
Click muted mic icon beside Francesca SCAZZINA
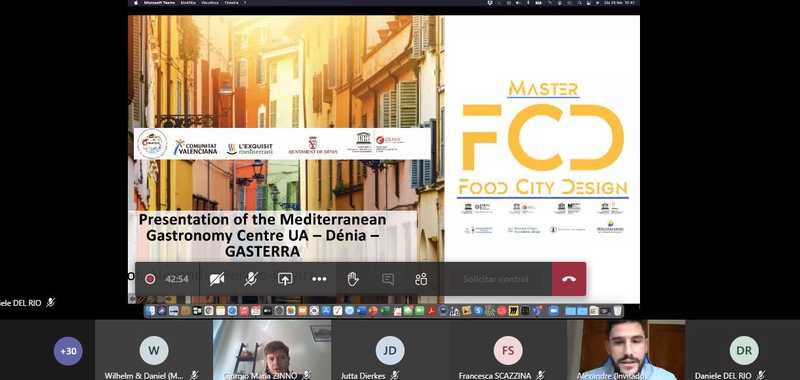click(540, 375)
